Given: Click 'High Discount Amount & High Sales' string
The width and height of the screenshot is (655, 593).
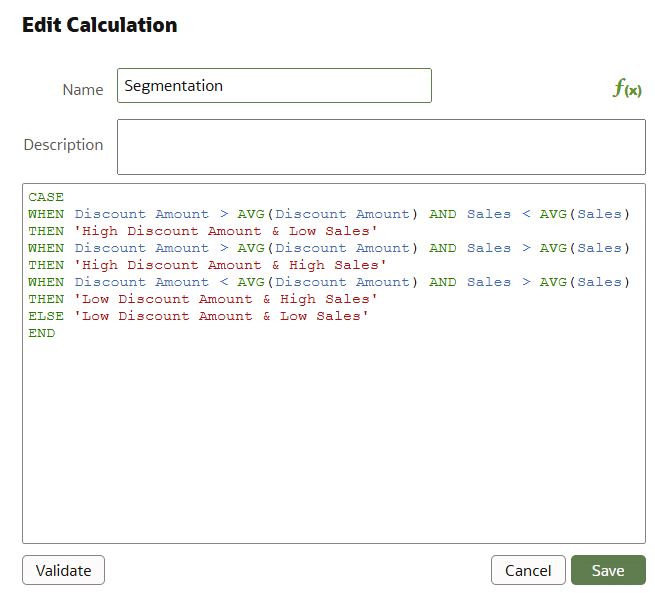Looking at the screenshot, I should click(230, 265).
